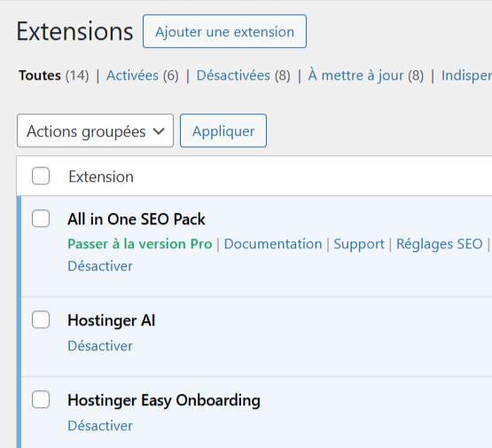Click the Appliquer button
Viewport: 492px width, 448px height.
[223, 130]
